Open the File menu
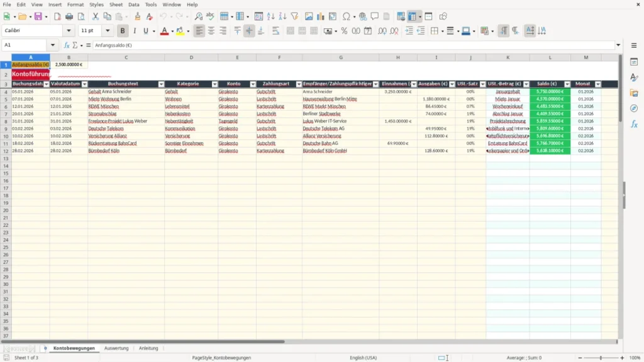 (7, 4)
